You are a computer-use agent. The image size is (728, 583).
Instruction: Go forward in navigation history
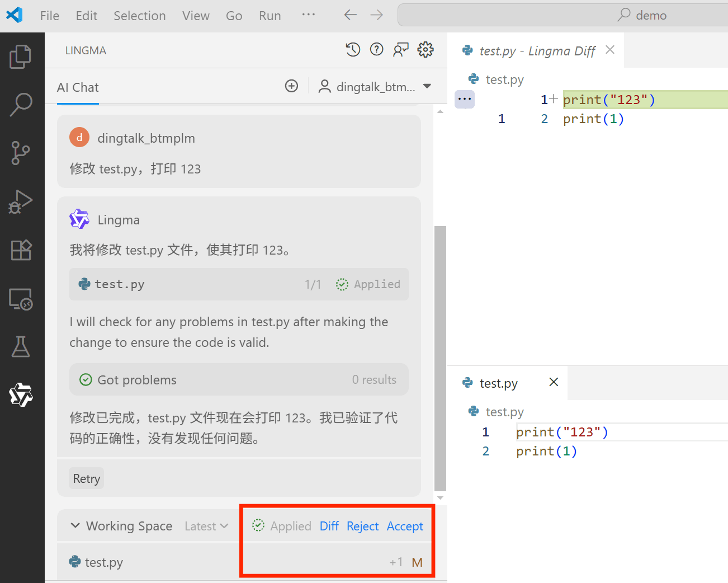[x=377, y=15]
